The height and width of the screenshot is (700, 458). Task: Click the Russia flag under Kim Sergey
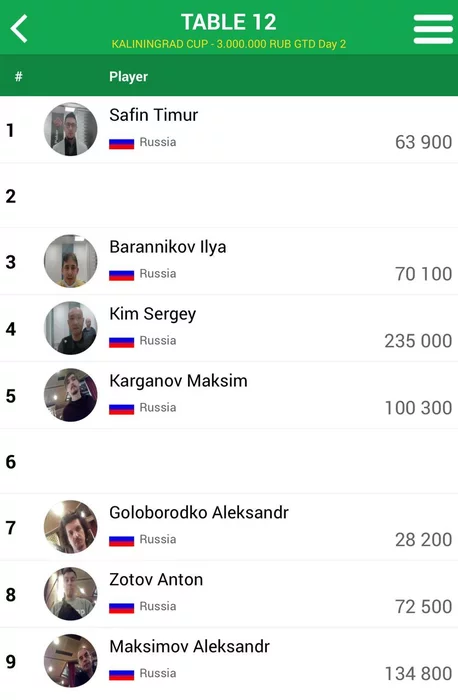121,342
